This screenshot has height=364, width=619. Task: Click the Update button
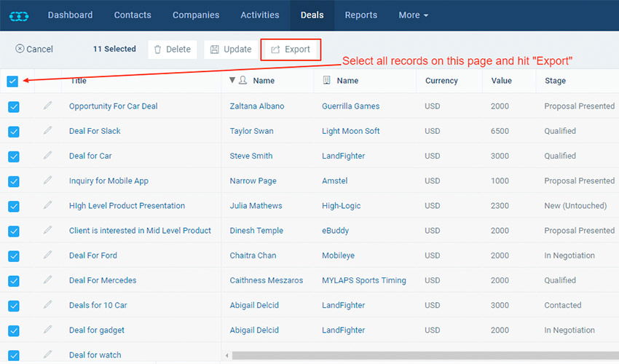point(231,50)
